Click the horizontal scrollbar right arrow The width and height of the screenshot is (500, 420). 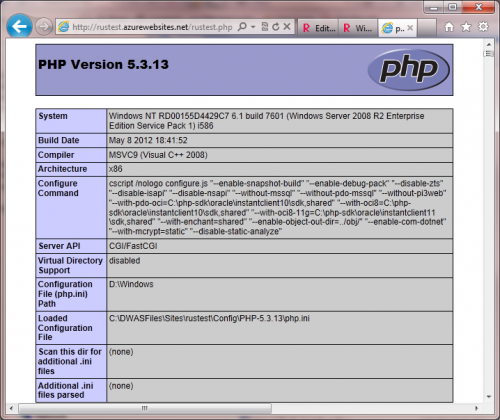click(x=476, y=408)
